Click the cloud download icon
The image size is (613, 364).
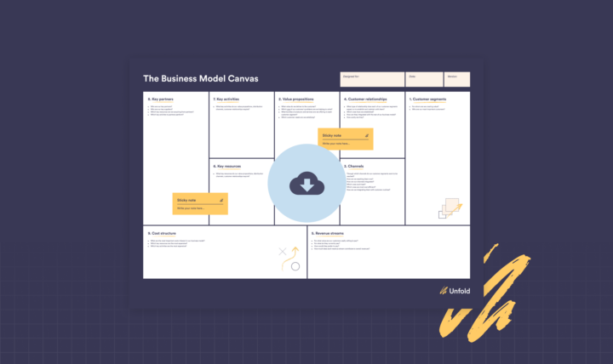(306, 183)
